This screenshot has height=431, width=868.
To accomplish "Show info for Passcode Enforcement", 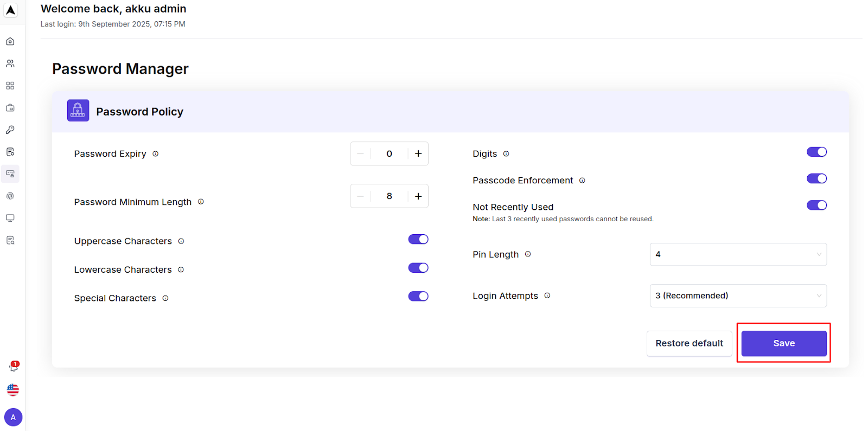I will (582, 181).
